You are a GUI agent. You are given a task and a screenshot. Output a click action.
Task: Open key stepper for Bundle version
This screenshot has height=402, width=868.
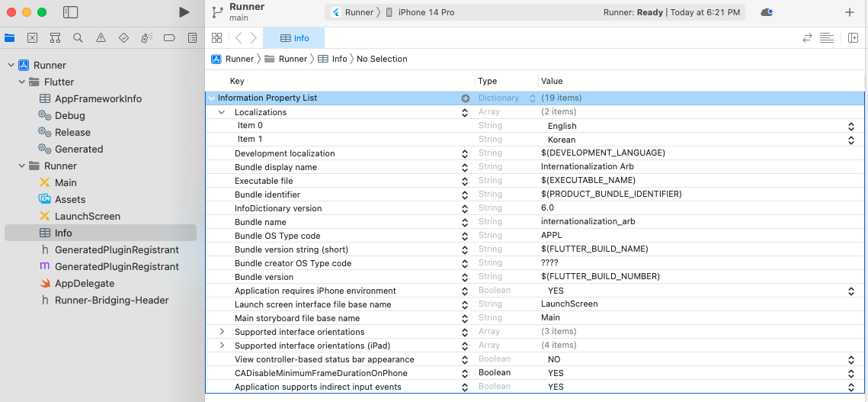pos(466,277)
